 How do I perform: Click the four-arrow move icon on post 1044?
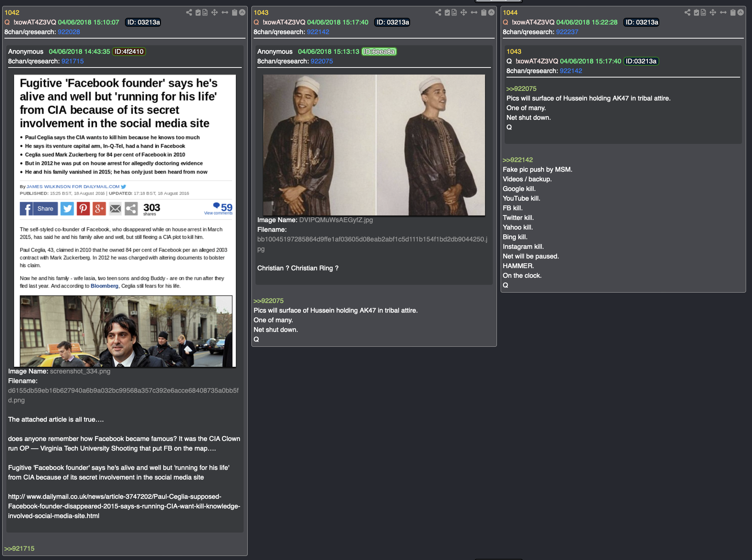point(713,13)
